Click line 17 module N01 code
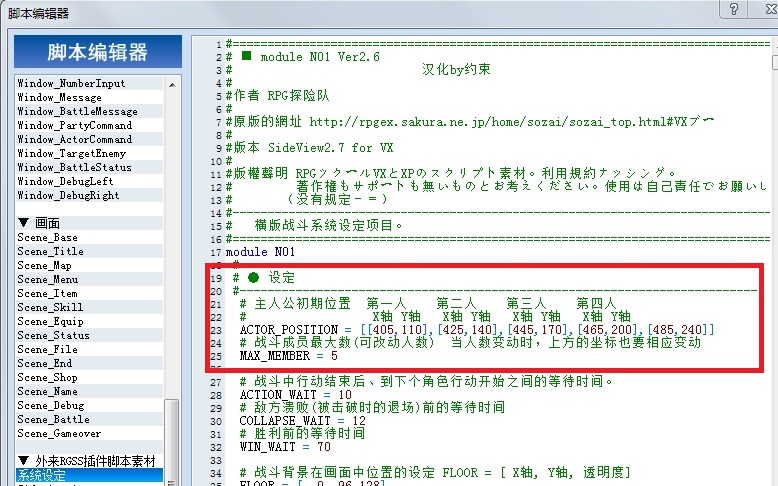The height and width of the screenshot is (486, 778). [x=260, y=252]
